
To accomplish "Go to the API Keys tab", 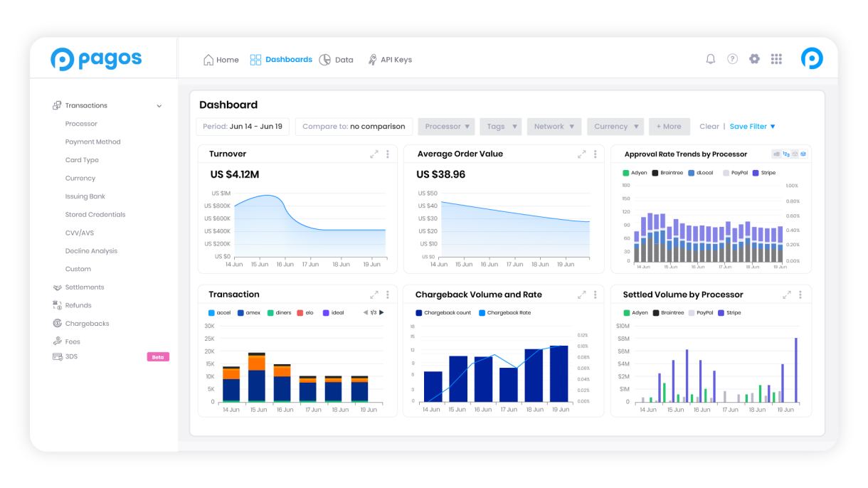I will point(389,60).
